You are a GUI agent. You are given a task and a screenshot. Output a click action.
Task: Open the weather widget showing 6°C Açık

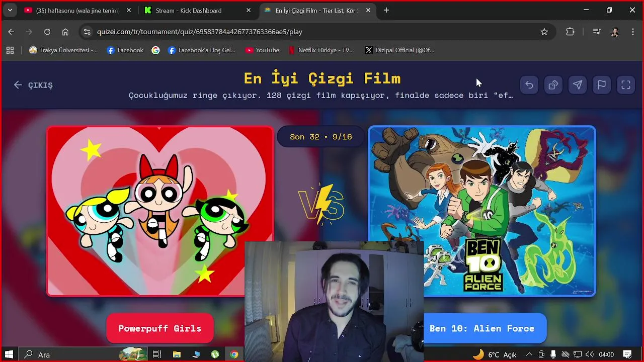click(495, 354)
